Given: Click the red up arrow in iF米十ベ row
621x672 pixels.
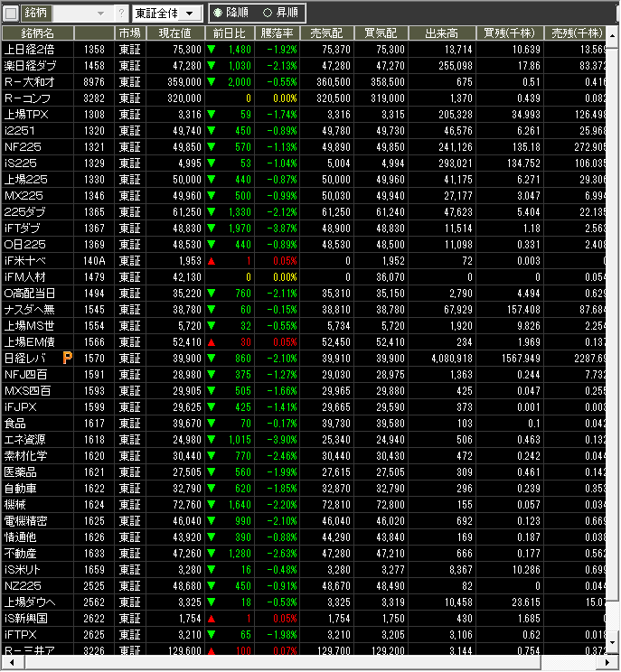Looking at the screenshot, I should [212, 261].
